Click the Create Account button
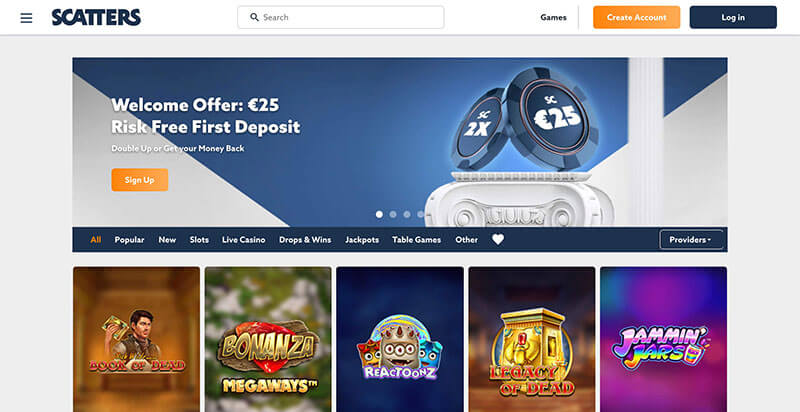 [636, 17]
